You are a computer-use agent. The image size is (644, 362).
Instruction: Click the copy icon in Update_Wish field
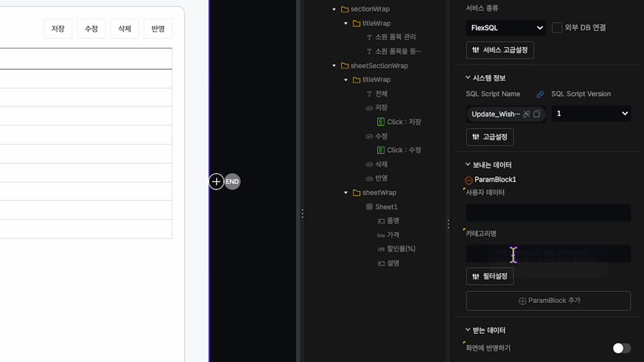click(x=537, y=114)
